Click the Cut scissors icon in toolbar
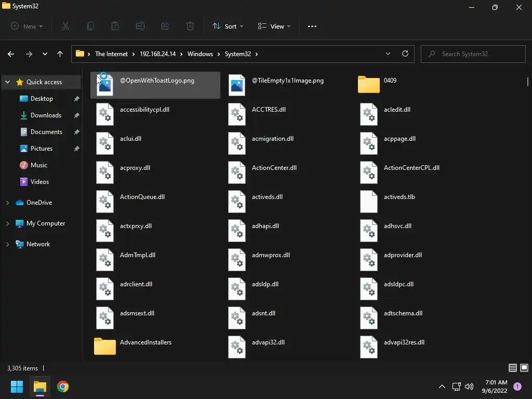532x399 pixels. 65,26
